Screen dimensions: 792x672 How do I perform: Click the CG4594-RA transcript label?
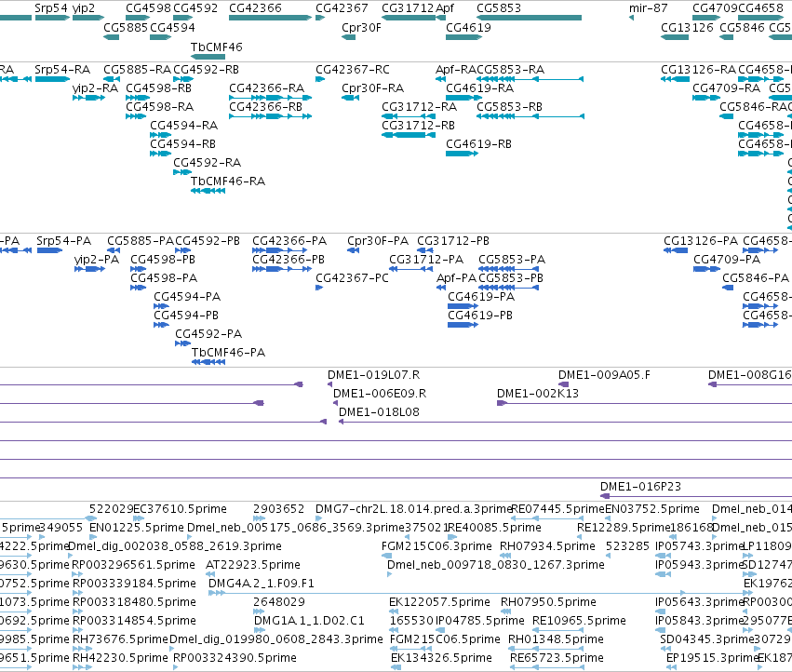click(x=184, y=126)
